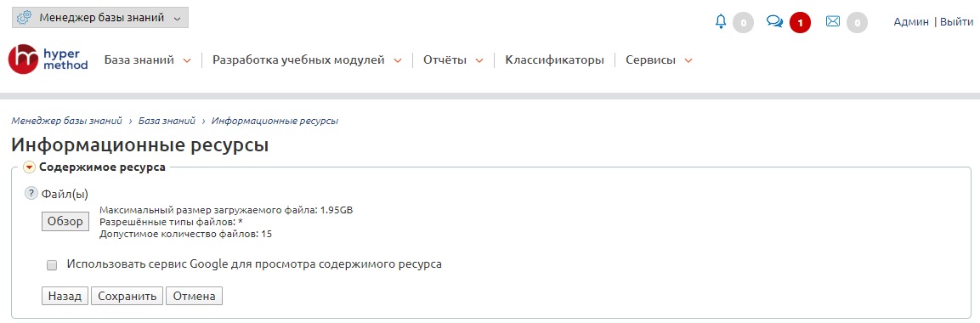Open the mail envelope icon

pyautogui.click(x=832, y=22)
